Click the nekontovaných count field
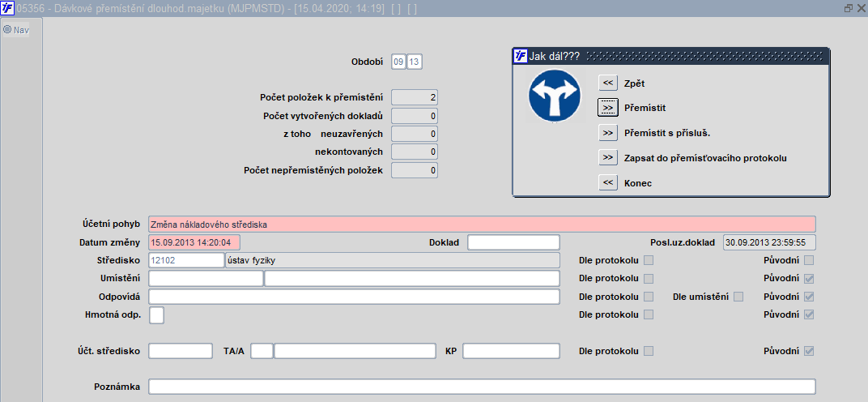 tap(415, 152)
